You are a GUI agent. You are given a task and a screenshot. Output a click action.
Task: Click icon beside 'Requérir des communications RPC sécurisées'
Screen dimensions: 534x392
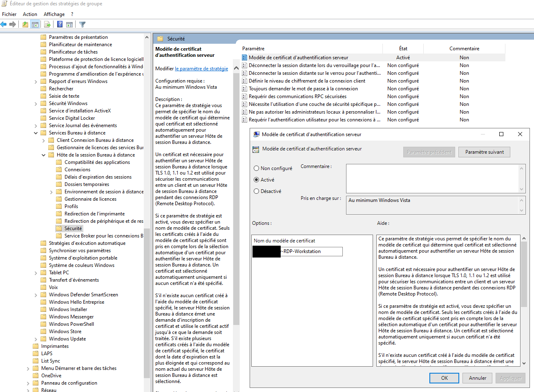click(x=245, y=96)
